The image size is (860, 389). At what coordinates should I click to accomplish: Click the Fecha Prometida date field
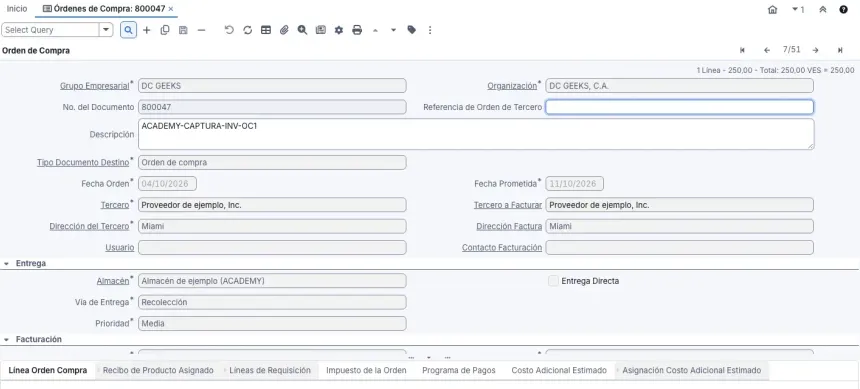click(x=575, y=184)
